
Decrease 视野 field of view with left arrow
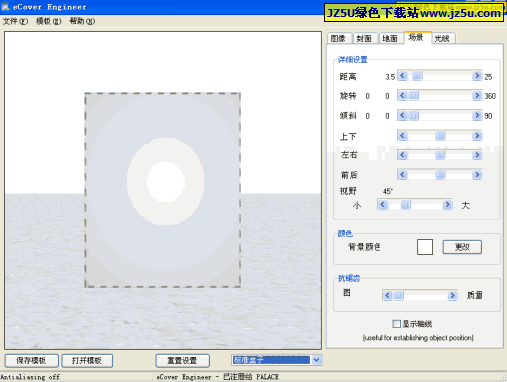[x=383, y=205]
